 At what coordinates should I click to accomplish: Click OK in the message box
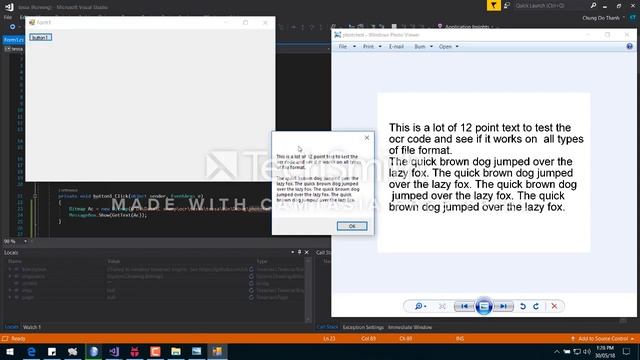pos(352,226)
